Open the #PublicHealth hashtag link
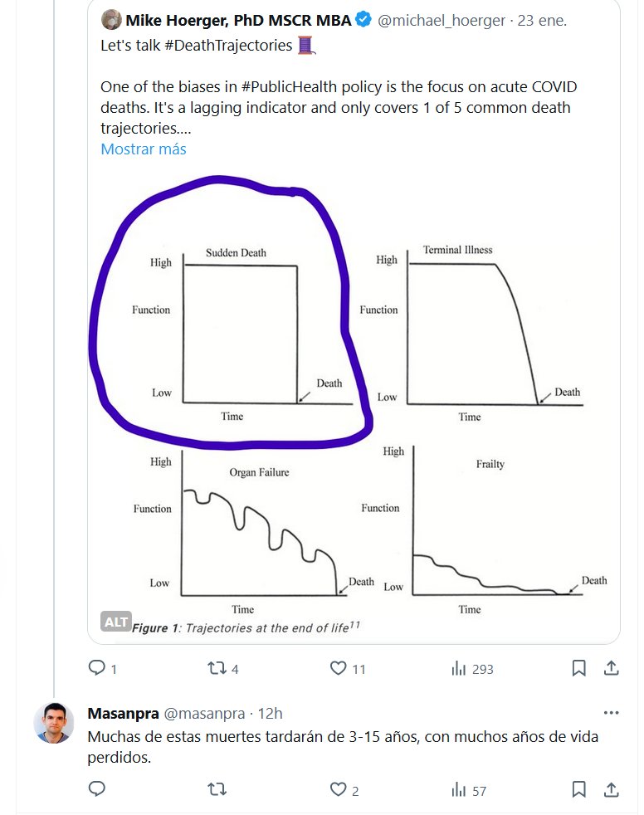 pyautogui.click(x=282, y=87)
